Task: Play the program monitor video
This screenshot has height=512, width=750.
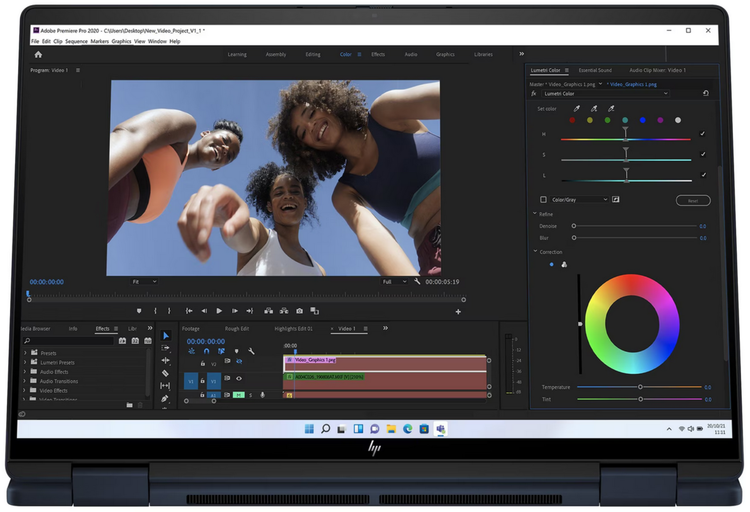Action: (219, 311)
